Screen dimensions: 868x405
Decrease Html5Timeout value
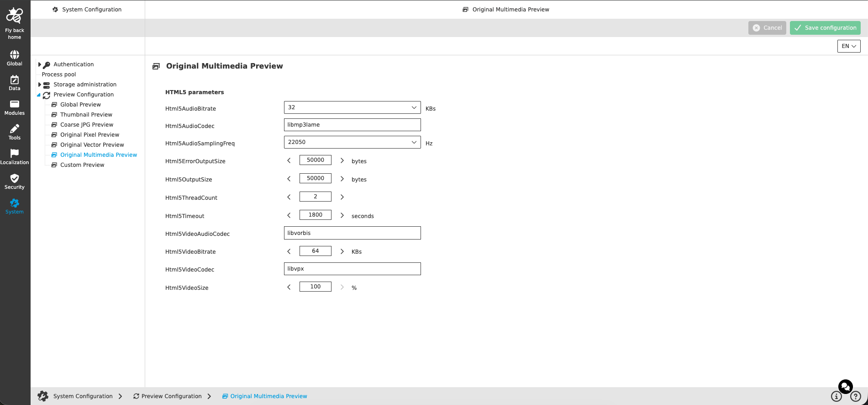(289, 215)
